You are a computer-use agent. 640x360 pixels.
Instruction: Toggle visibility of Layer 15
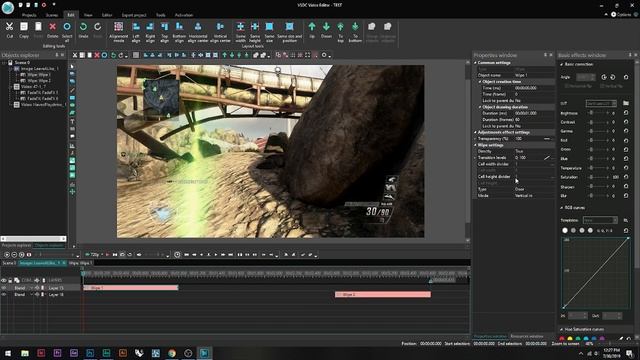(x=4, y=288)
